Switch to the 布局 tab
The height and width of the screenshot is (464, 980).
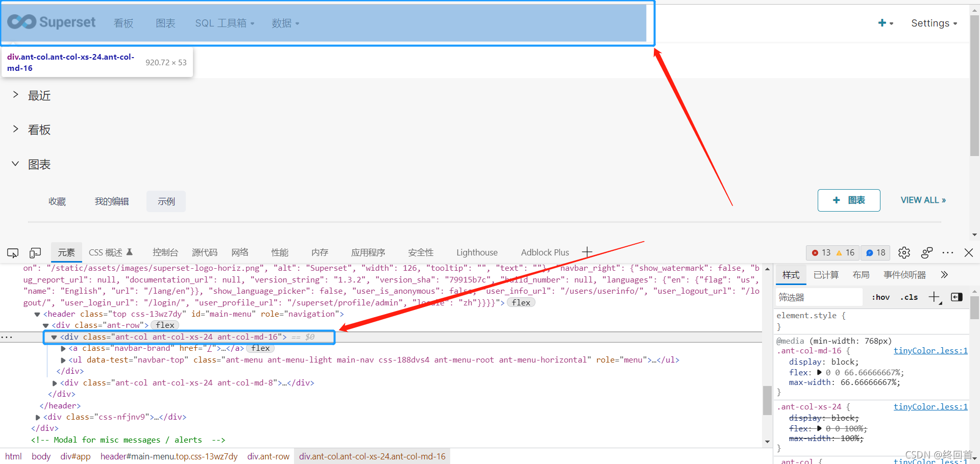pos(861,275)
